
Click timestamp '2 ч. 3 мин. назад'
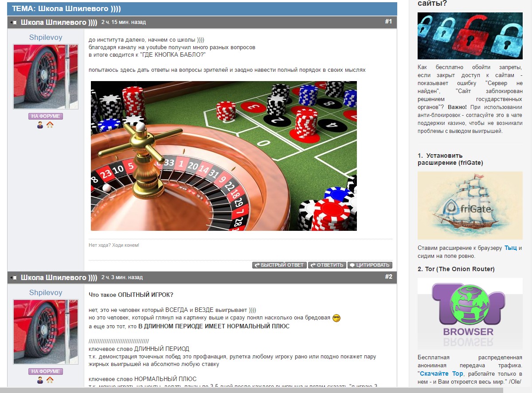pyautogui.click(x=122, y=278)
